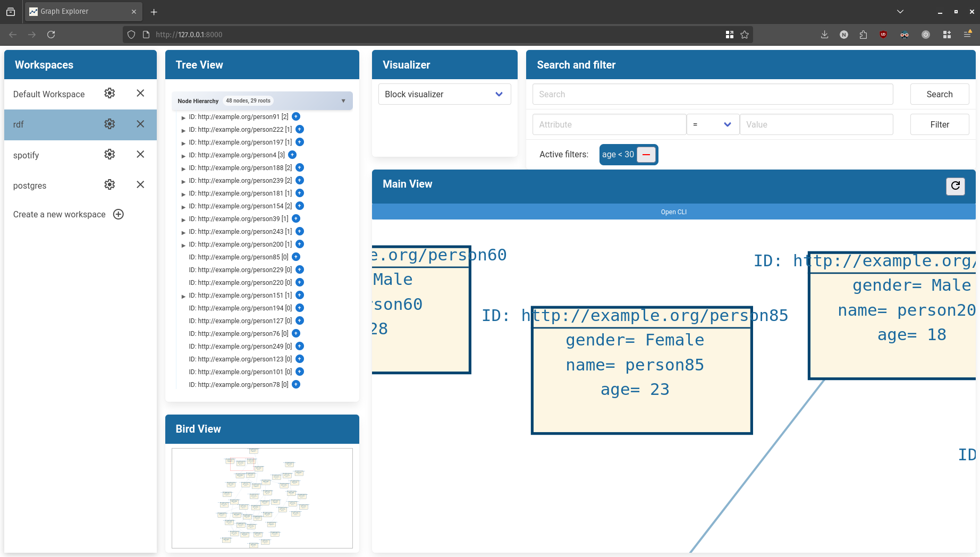The image size is (980, 557).
Task: Select person220 row in Tree View
Action: tap(240, 282)
